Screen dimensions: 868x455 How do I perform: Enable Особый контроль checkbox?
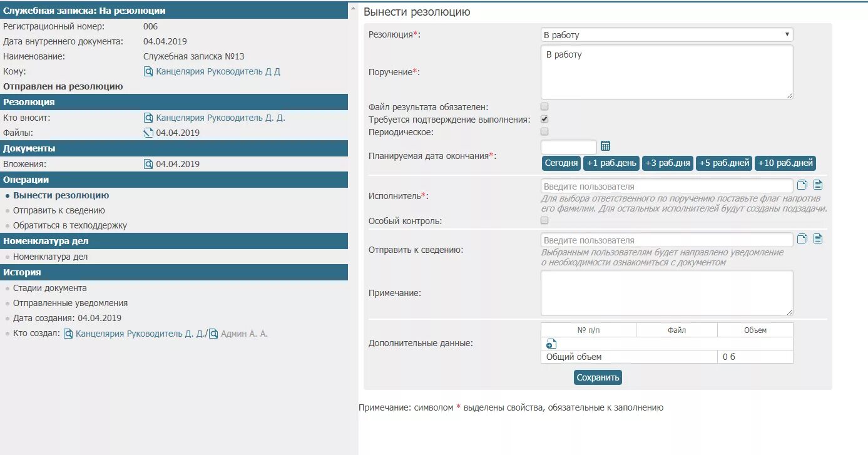coord(544,221)
